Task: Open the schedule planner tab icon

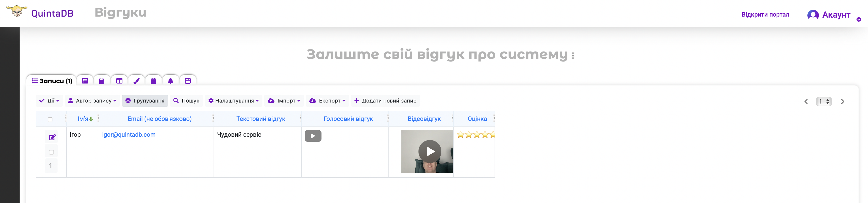Action: tap(188, 81)
